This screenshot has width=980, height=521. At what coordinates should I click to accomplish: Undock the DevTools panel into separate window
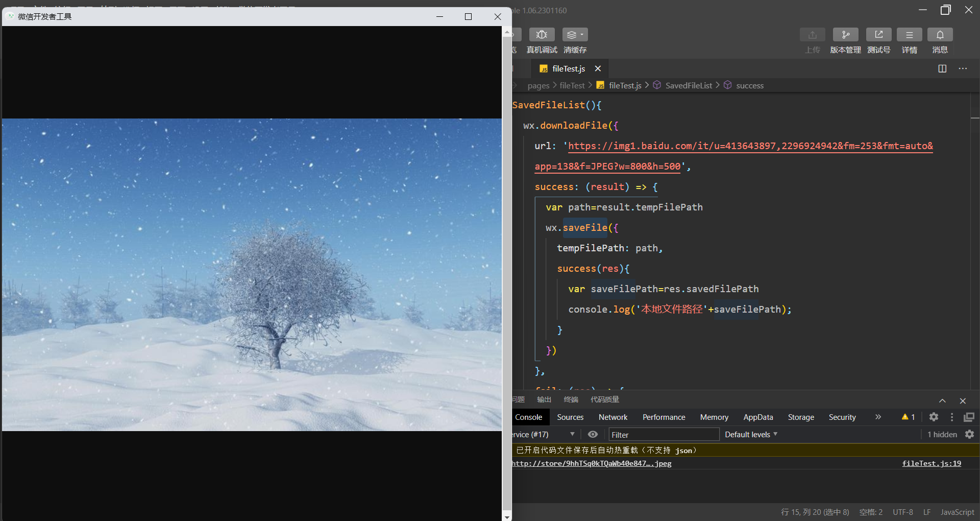click(x=969, y=417)
